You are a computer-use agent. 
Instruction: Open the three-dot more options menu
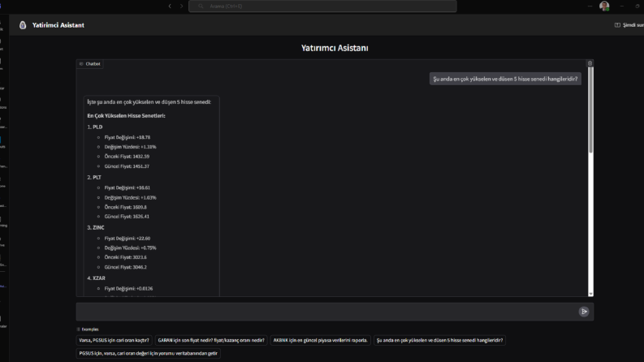pyautogui.click(x=590, y=6)
